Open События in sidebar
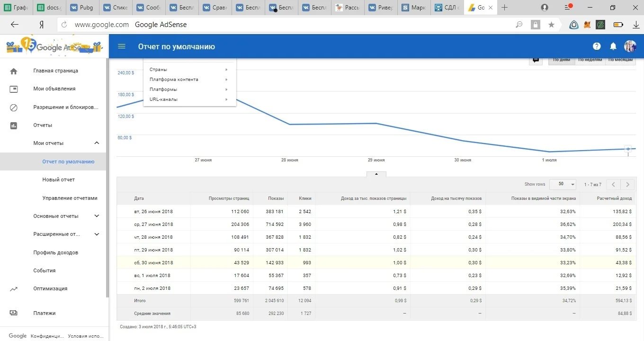The height and width of the screenshot is (341, 644). point(45,270)
